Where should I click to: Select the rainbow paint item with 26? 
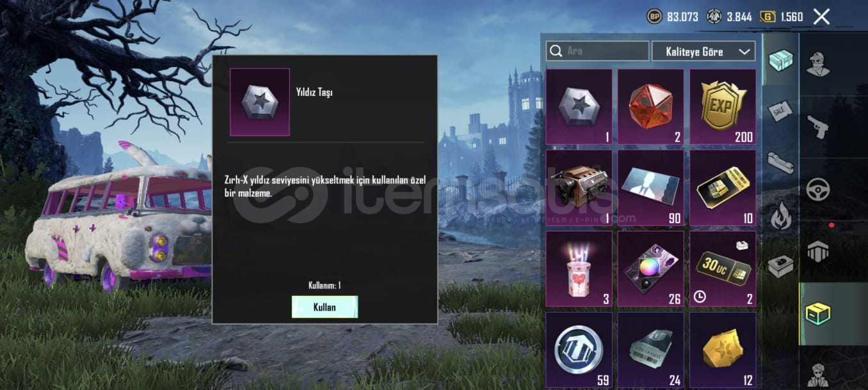tap(650, 269)
